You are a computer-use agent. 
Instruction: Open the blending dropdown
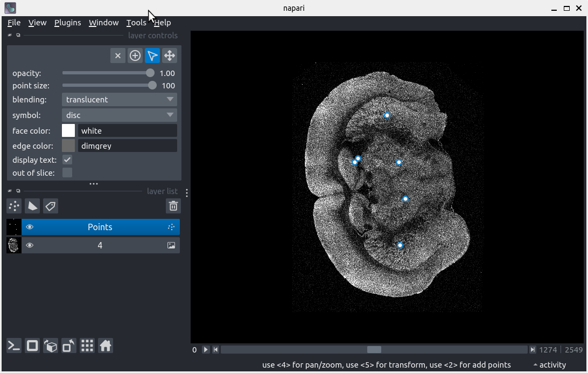click(x=119, y=100)
